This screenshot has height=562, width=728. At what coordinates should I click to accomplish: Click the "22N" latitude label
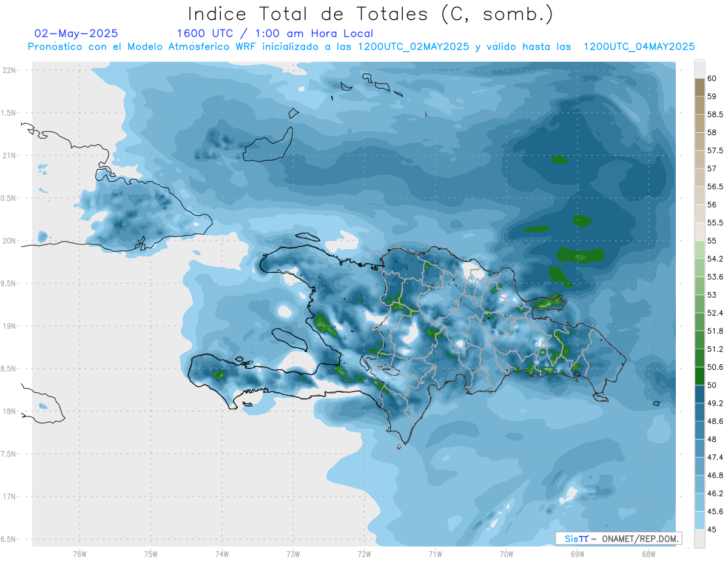tap(9, 70)
